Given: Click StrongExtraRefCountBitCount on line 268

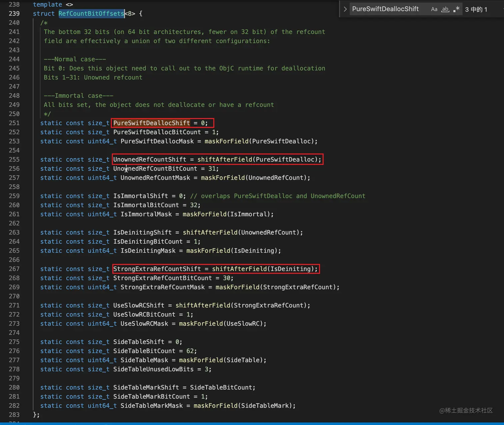Looking at the screenshot, I should coord(162,278).
